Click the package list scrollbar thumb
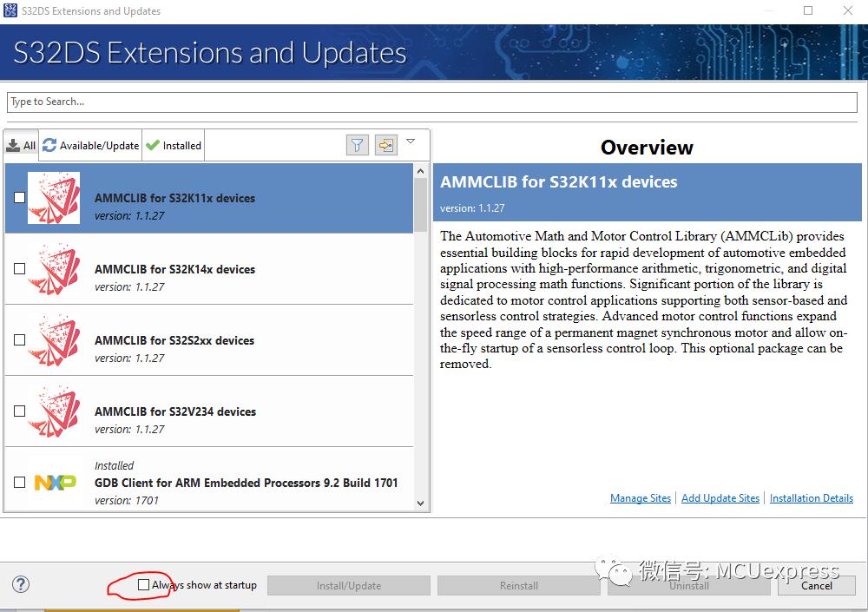 (421, 205)
